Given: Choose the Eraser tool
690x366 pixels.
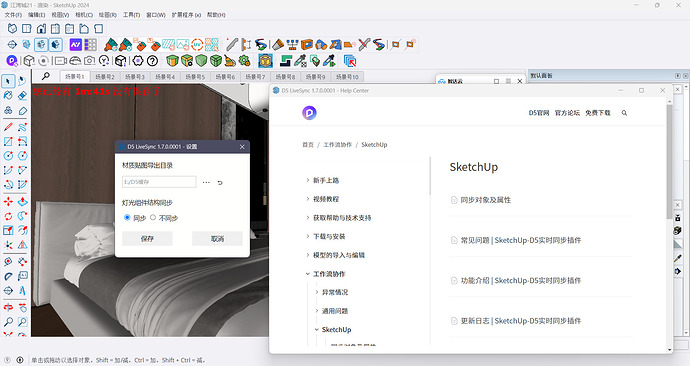Looking at the screenshot, I should coord(22,95).
